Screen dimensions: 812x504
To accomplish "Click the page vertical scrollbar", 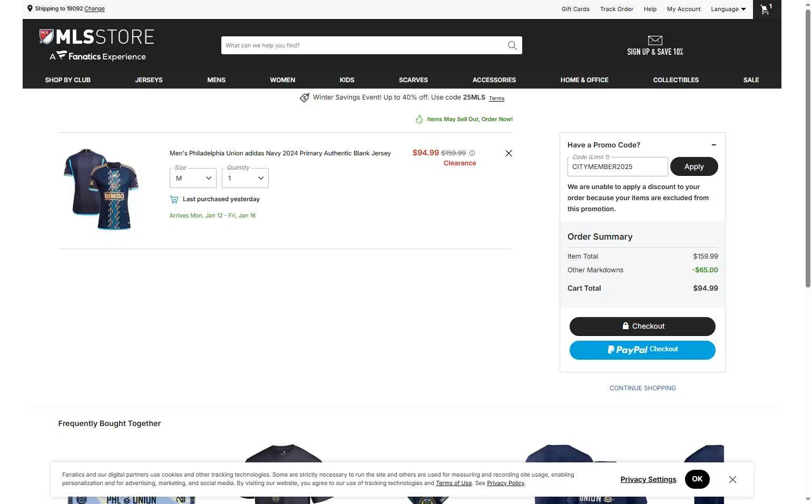I will coord(808,147).
